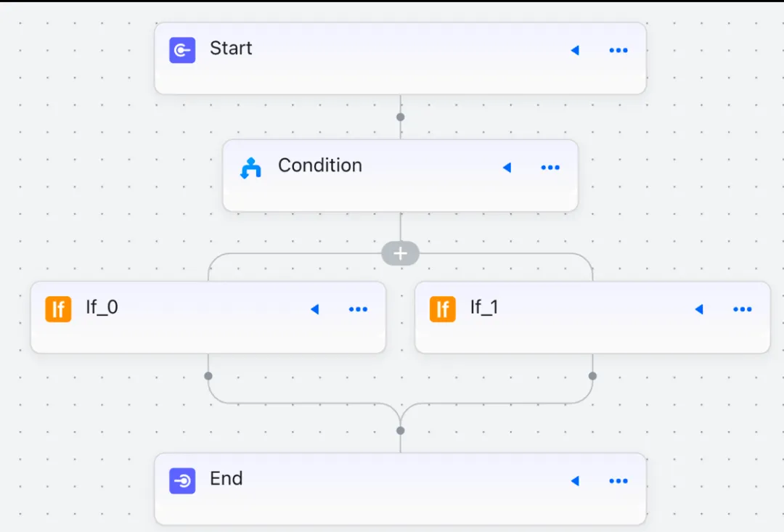Click the purple End node icon
This screenshot has height=532, width=784.
pyautogui.click(x=182, y=481)
